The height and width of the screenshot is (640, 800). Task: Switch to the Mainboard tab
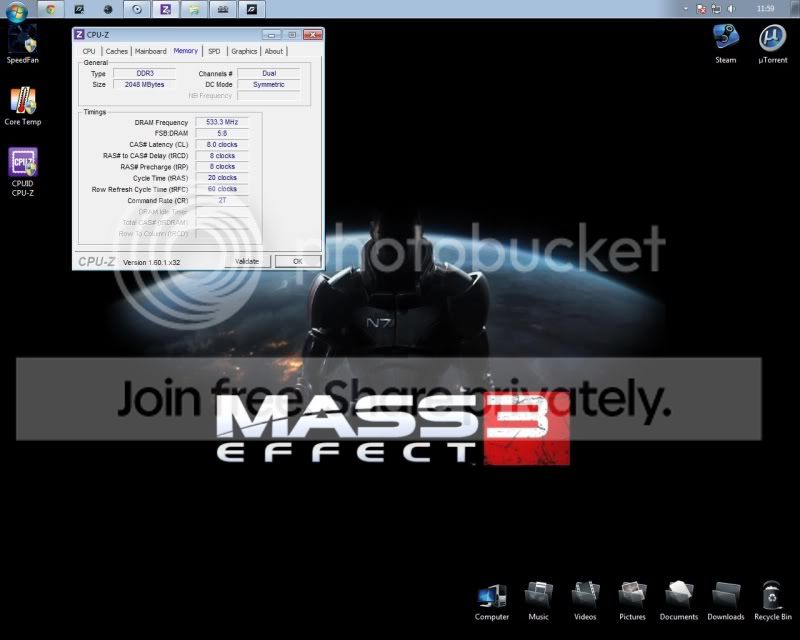pyautogui.click(x=151, y=51)
